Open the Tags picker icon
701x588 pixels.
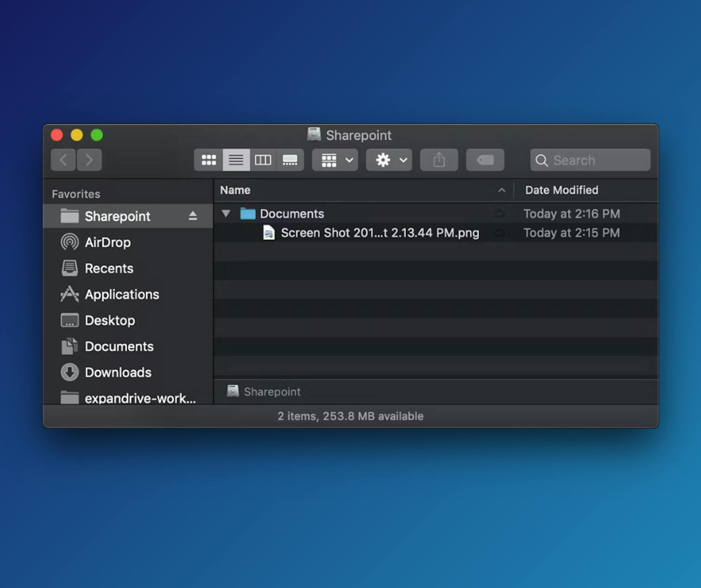click(485, 160)
